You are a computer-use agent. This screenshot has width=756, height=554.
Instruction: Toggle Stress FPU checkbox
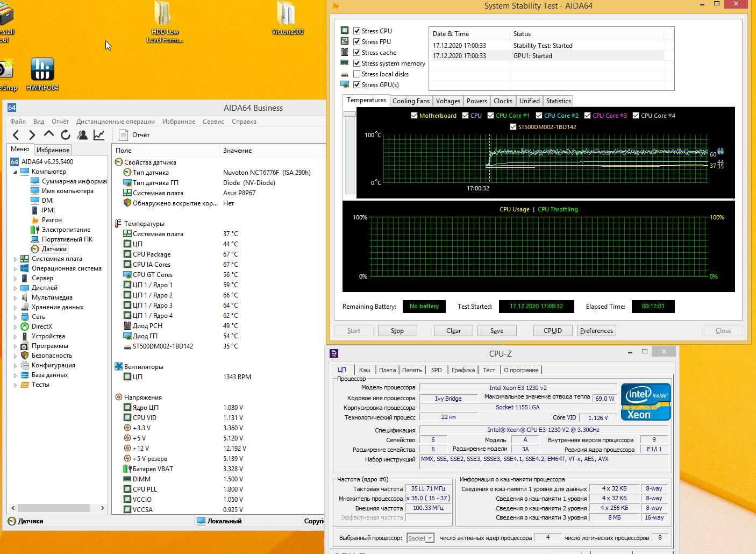356,41
